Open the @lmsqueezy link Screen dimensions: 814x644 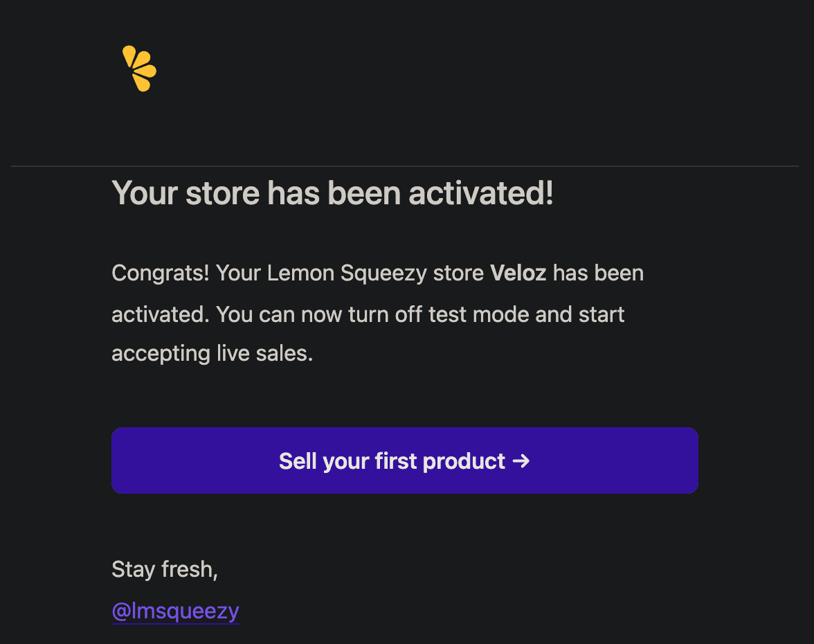[x=176, y=611]
